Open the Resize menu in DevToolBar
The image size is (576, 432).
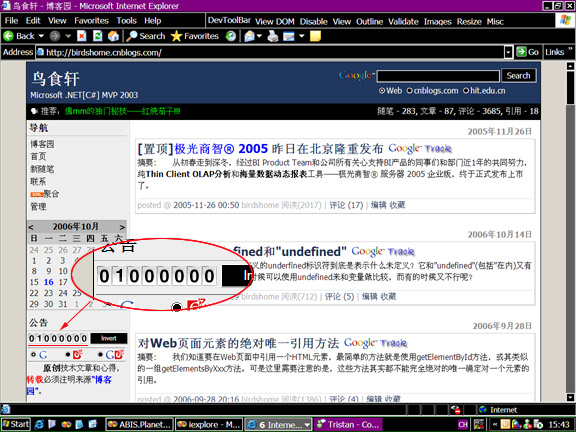(x=469, y=22)
